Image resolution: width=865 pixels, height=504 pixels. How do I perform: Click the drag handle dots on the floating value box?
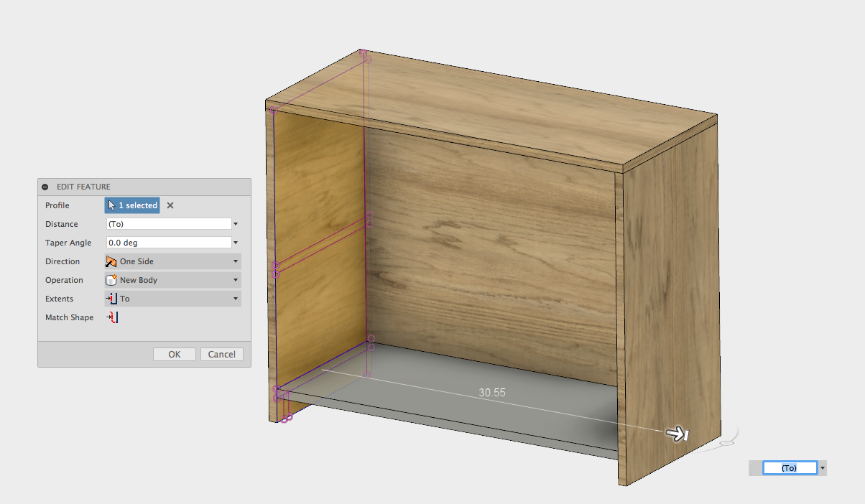[x=753, y=467]
